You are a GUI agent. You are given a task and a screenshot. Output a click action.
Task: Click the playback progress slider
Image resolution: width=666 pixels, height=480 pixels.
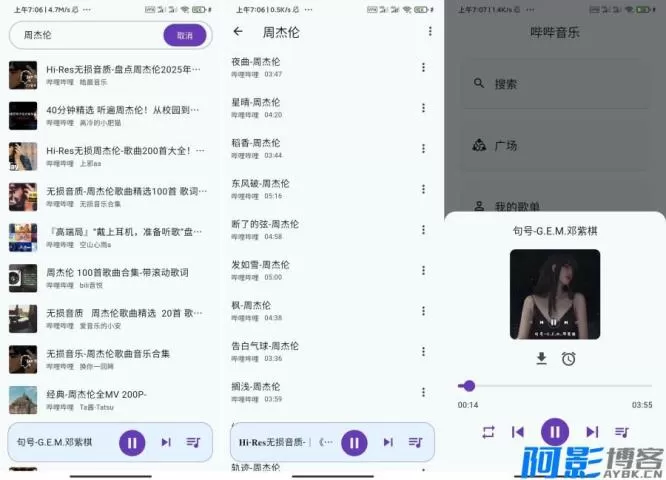(555, 386)
